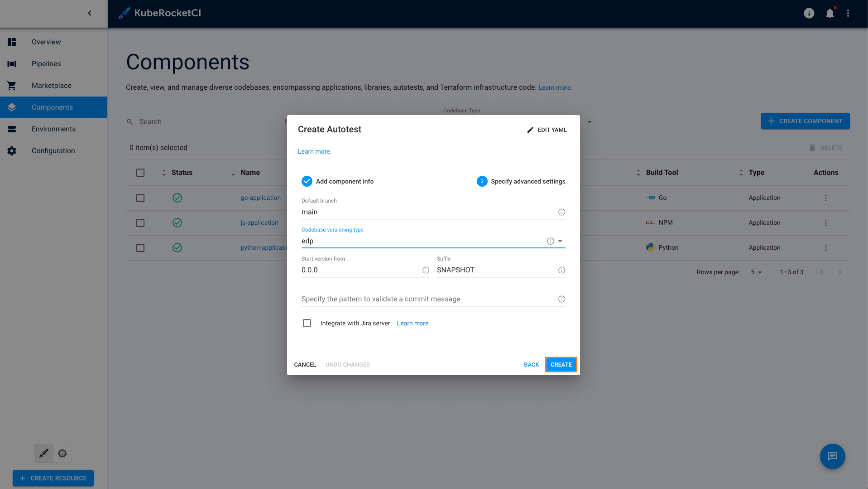This screenshot has height=489, width=868.
Task: Open the info panel in top bar
Action: (809, 13)
